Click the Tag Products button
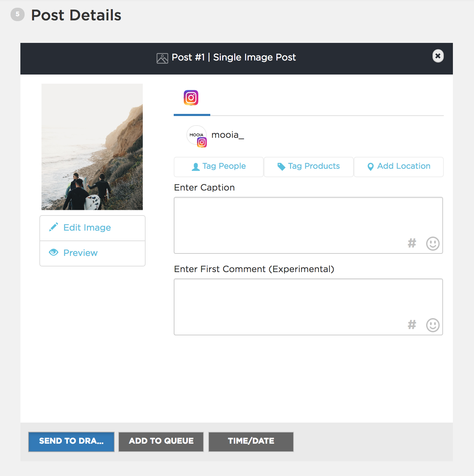 pos(308,167)
